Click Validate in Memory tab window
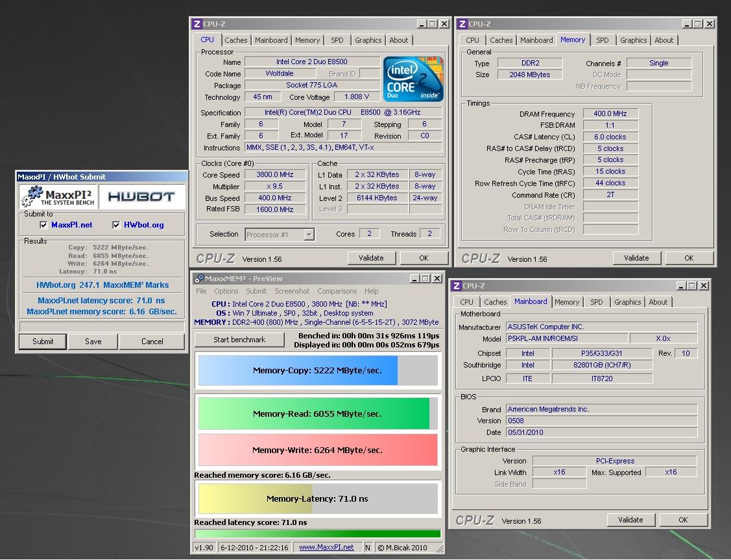 click(x=636, y=258)
